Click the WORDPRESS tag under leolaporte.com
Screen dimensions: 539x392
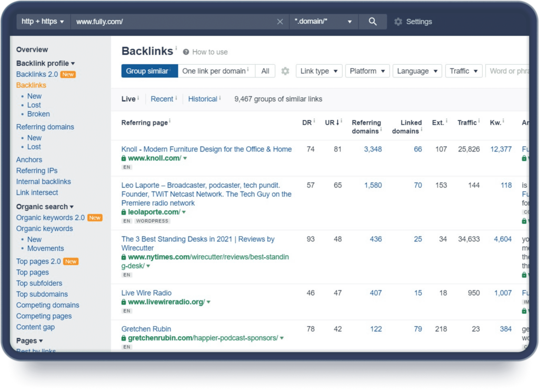152,221
